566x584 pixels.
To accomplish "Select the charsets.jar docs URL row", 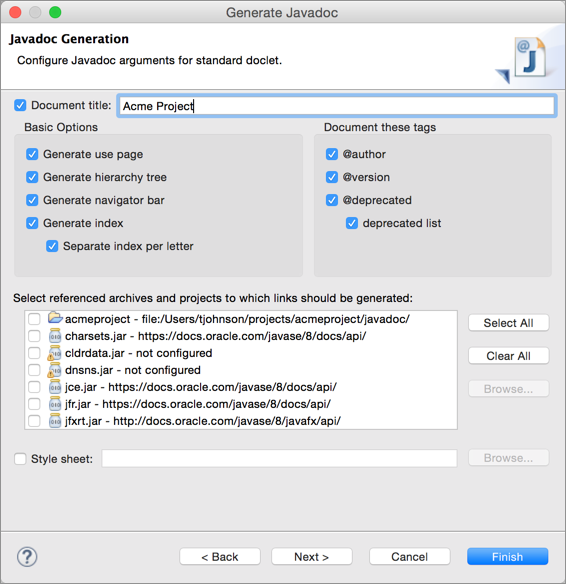I will 241,336.
